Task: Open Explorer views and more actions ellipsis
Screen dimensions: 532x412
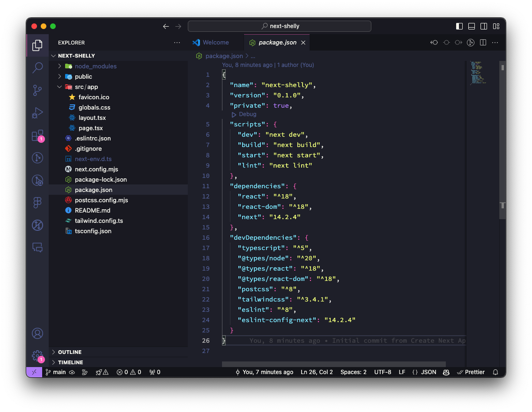Action: tap(177, 43)
